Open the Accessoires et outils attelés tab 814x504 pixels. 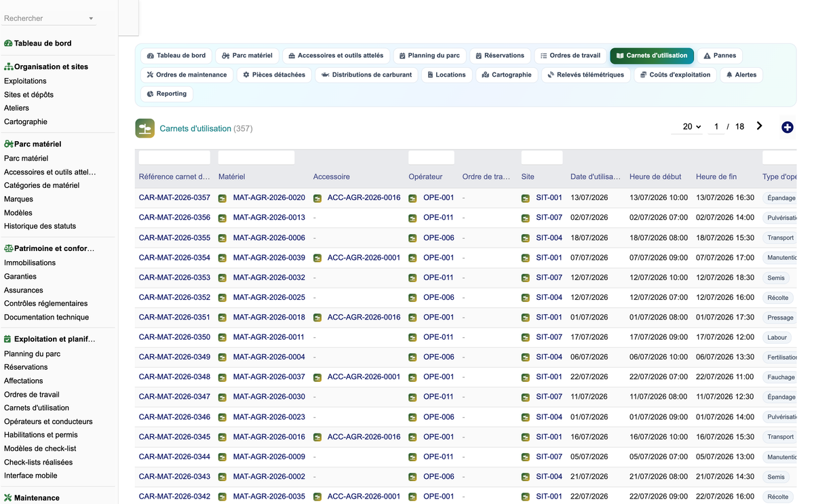[x=336, y=56]
